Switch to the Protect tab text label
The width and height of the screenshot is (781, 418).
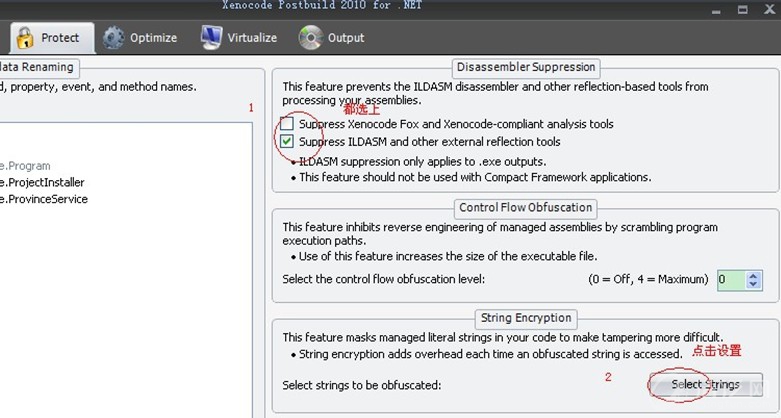pyautogui.click(x=60, y=38)
